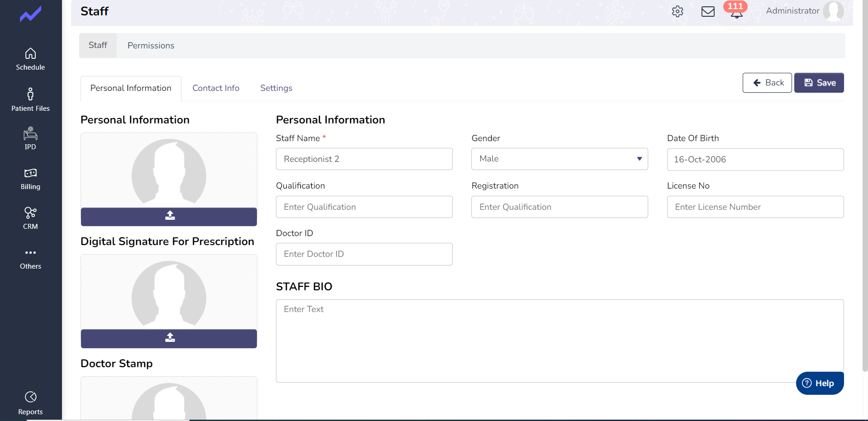The width and height of the screenshot is (868, 421).
Task: Click the Doctor Stamp placeholder image
Action: pyautogui.click(x=169, y=402)
